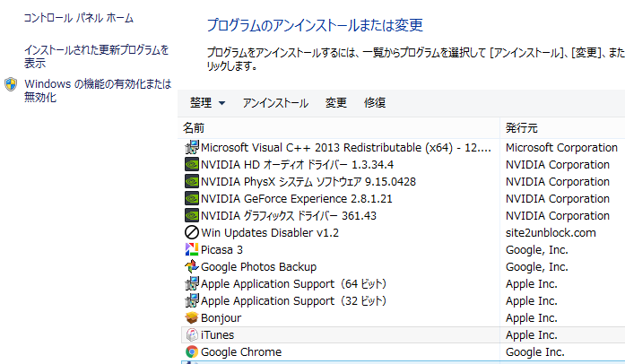This screenshot has width=625, height=364.
Task: Click Microsoft Corporation publisher cell
Action: [561, 148]
